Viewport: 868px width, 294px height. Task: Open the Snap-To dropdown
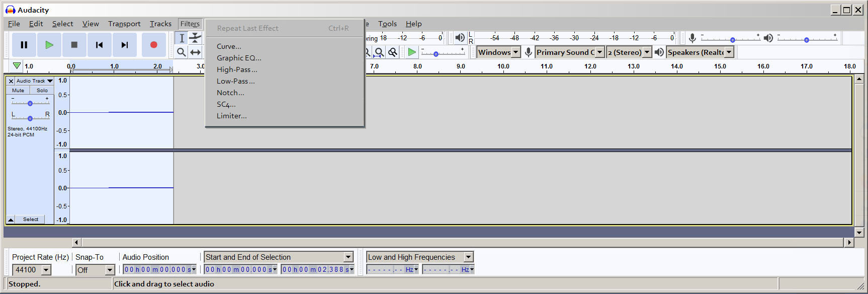[110, 270]
